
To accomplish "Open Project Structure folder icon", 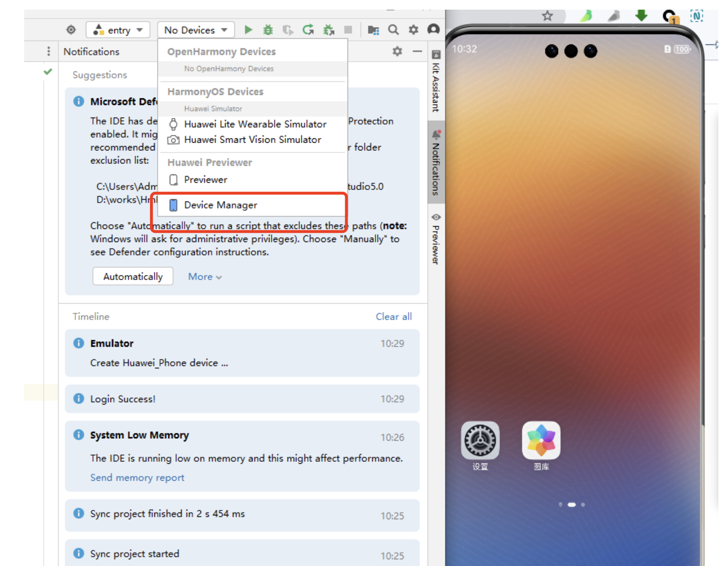I will 373,30.
